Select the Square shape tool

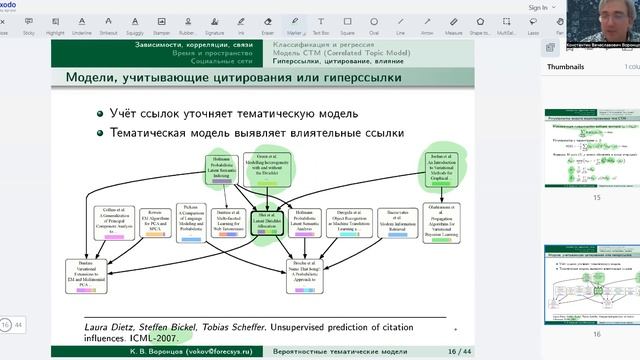tap(347, 26)
